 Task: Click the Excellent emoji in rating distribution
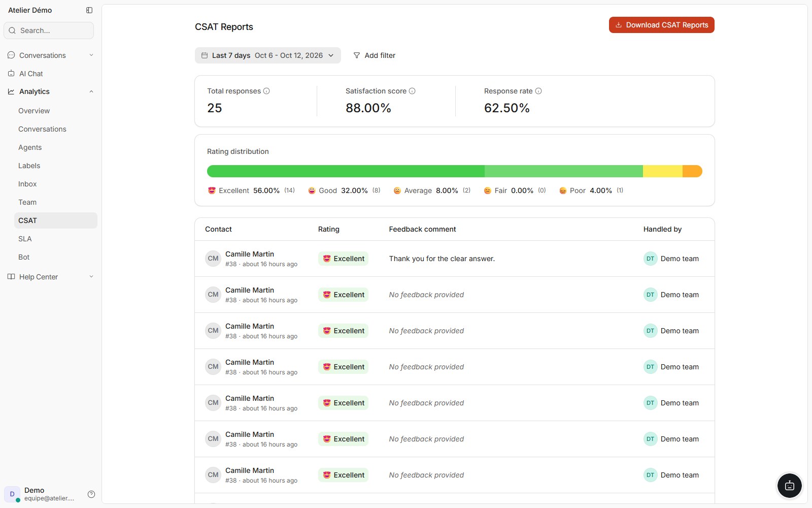coord(212,190)
